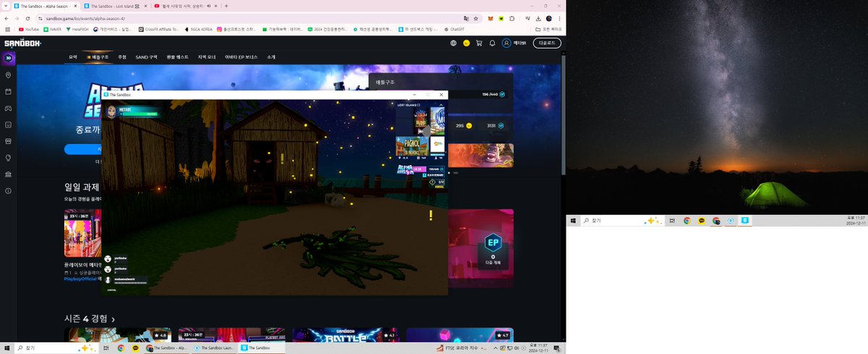Open the gamepad icon in left sidebar
The image size is (868, 354).
coord(8,108)
